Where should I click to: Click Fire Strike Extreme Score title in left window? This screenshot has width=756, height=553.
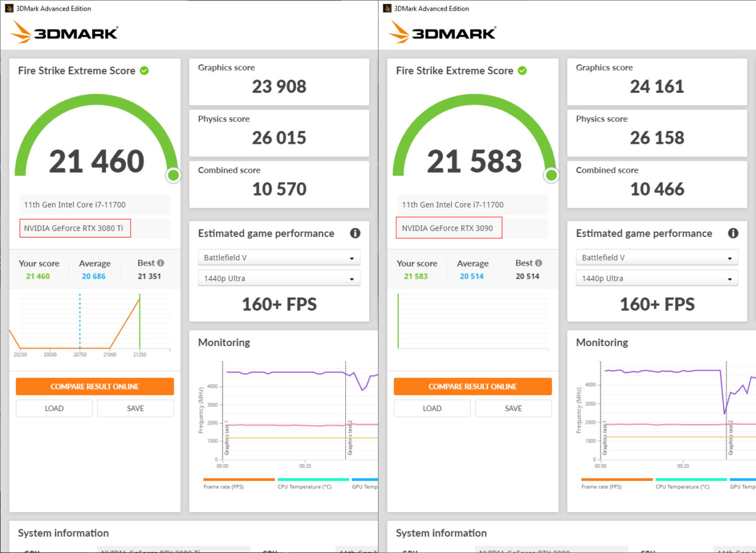(x=76, y=71)
